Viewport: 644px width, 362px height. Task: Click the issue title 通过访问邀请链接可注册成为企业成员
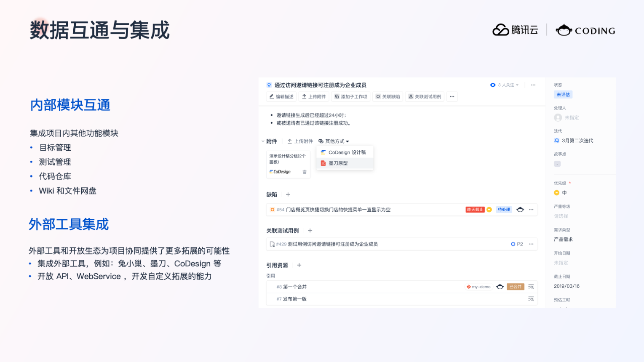click(x=321, y=85)
